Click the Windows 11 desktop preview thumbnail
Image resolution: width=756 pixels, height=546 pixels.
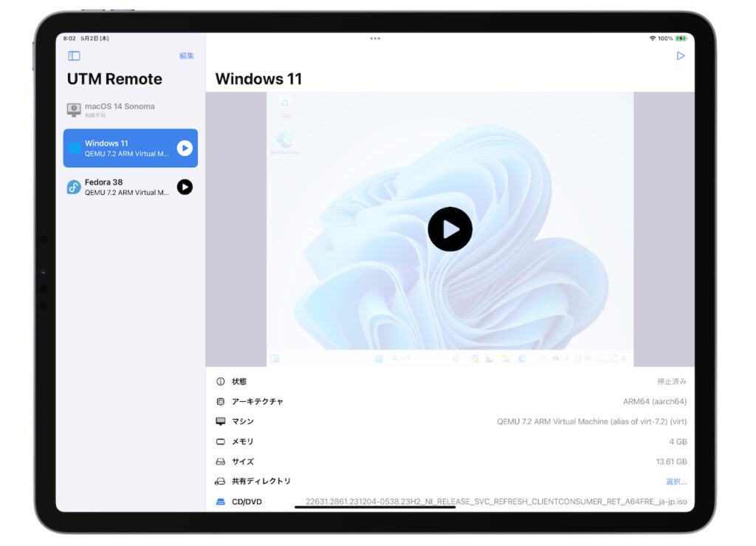click(449, 229)
